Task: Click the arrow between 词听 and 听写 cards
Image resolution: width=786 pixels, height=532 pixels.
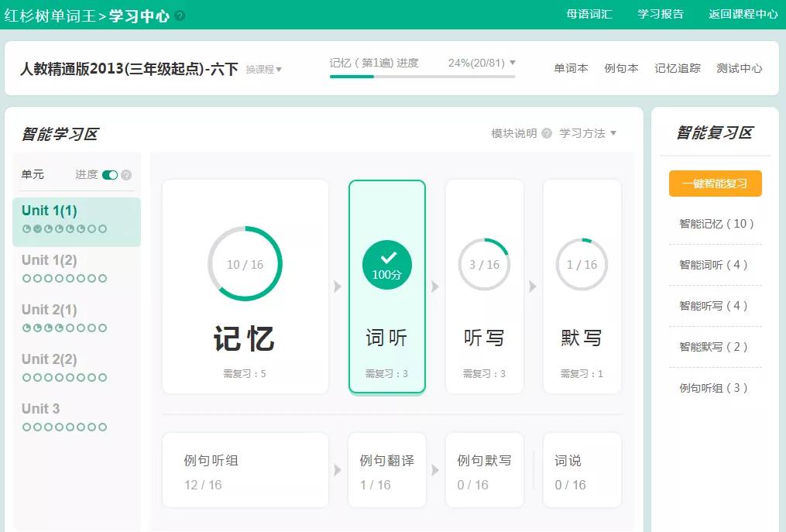Action: click(x=435, y=286)
